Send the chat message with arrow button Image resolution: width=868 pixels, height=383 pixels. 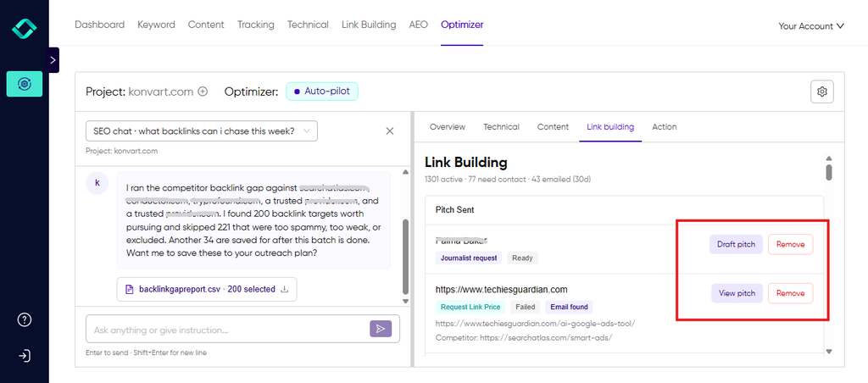pyautogui.click(x=381, y=329)
